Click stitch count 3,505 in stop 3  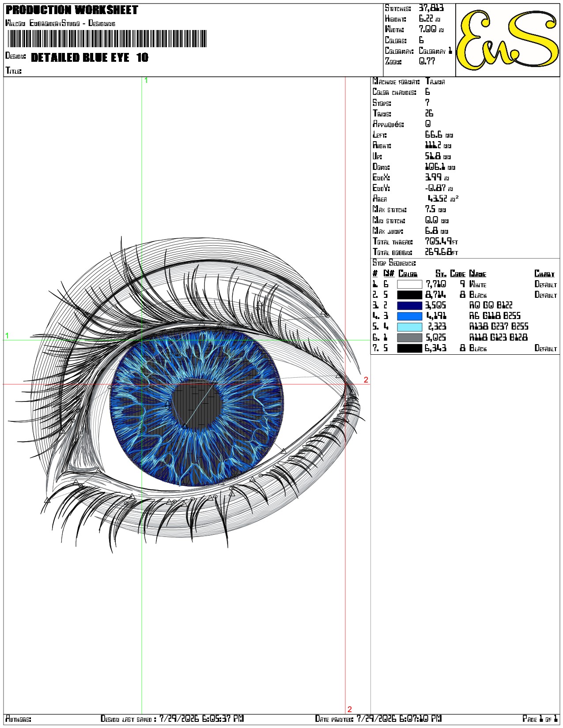pyautogui.click(x=436, y=305)
